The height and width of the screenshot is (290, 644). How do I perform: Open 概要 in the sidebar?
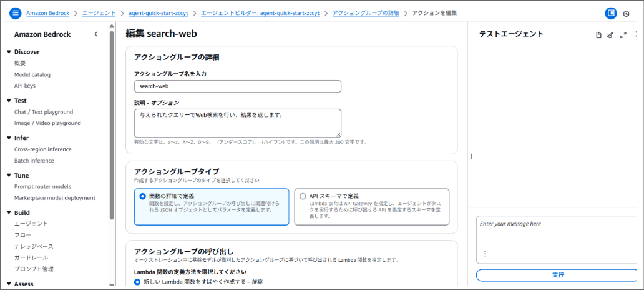pos(20,63)
